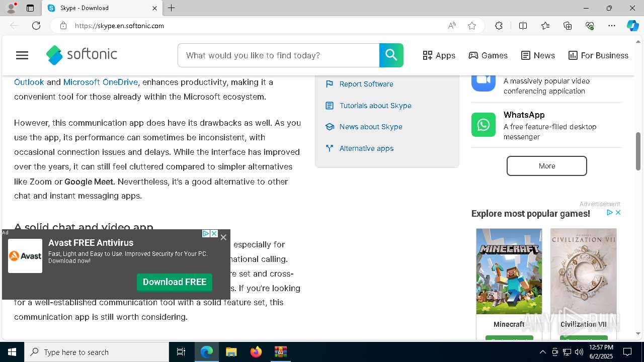Click the page vertical scrollbar thumb
The image size is (644, 362).
tap(638, 151)
